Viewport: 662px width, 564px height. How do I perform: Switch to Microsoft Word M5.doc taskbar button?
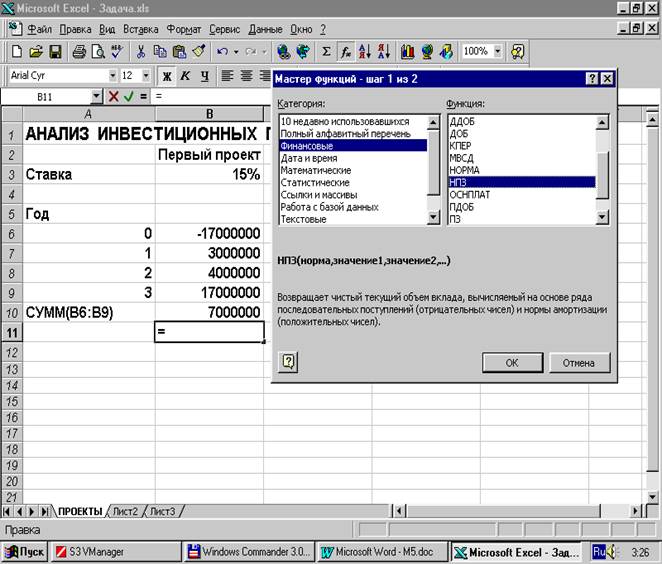click(x=382, y=552)
